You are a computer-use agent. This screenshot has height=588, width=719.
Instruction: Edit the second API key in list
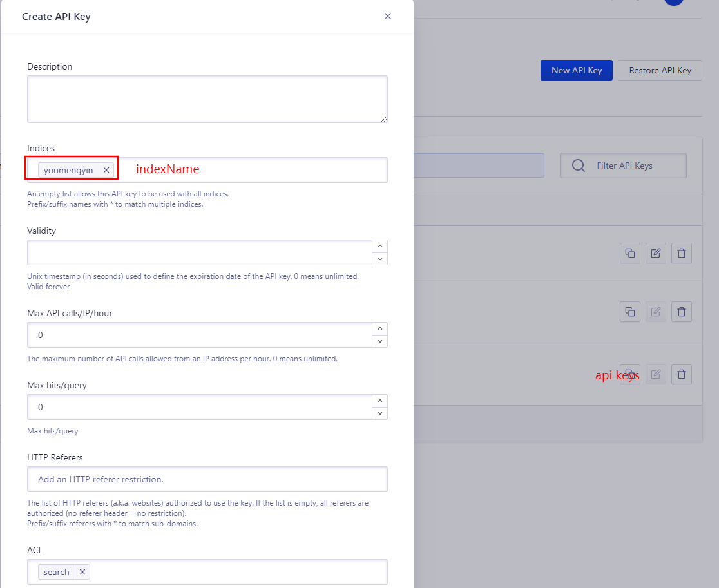(x=656, y=312)
